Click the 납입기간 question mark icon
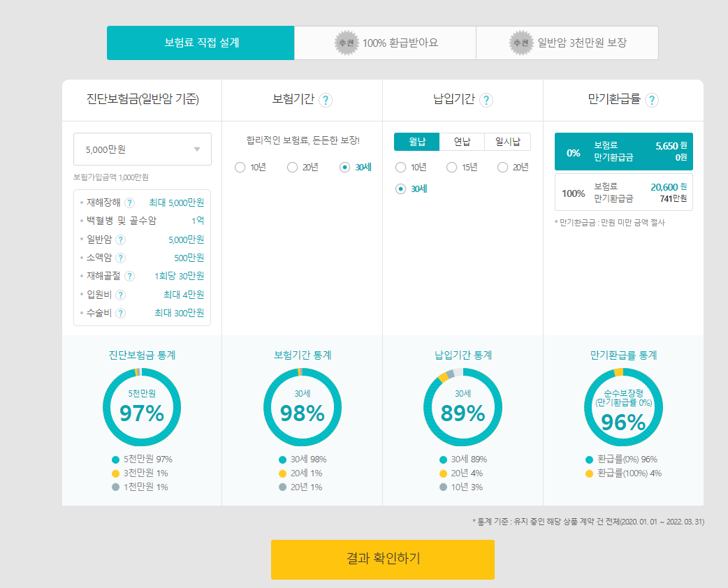Screen dimensions: 728x588 [487, 100]
